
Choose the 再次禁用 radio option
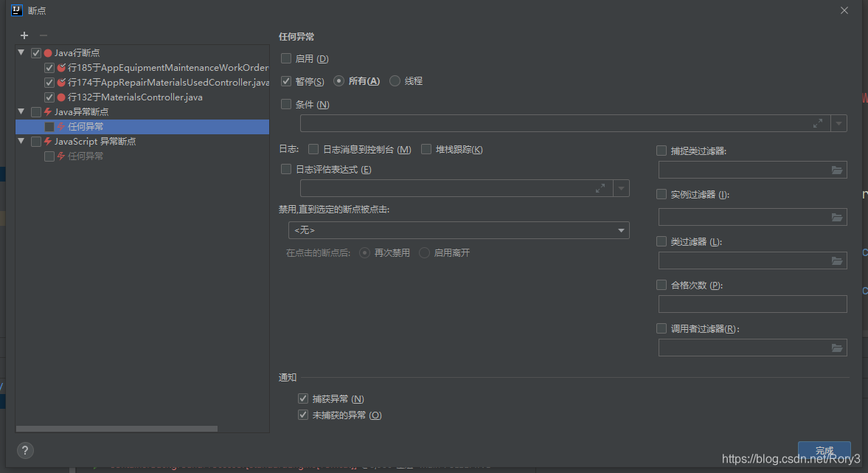(x=364, y=252)
